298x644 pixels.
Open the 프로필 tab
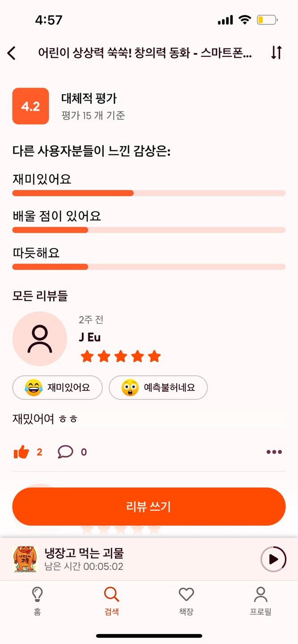(x=260, y=602)
